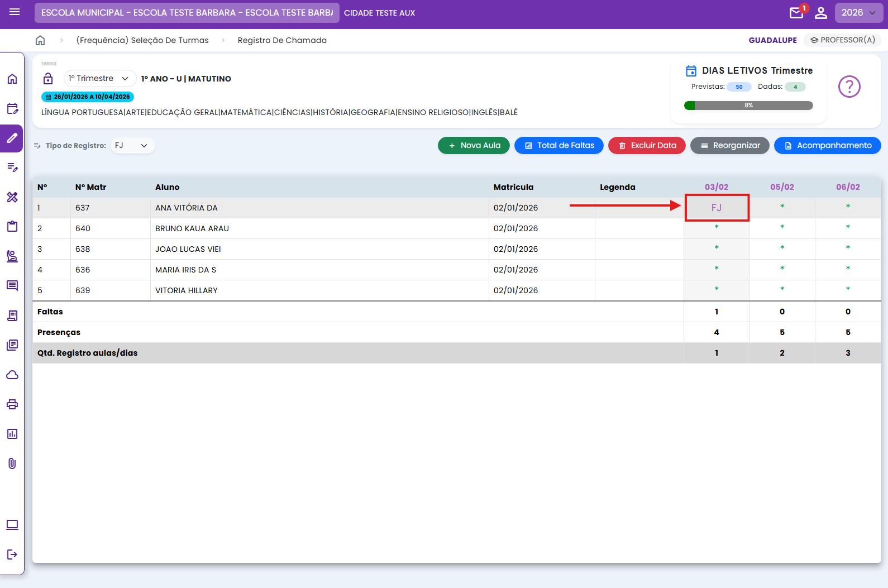Click the green Nova Aula button
Image resolution: width=888 pixels, height=588 pixels.
[x=474, y=146]
